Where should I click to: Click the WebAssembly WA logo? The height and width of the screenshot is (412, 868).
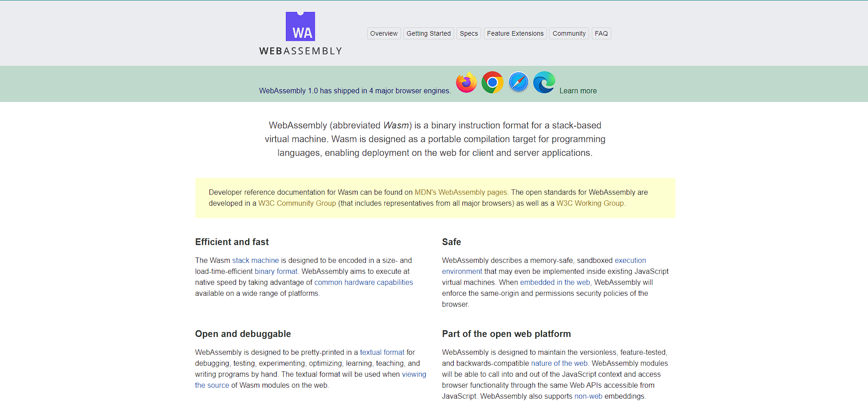(300, 27)
